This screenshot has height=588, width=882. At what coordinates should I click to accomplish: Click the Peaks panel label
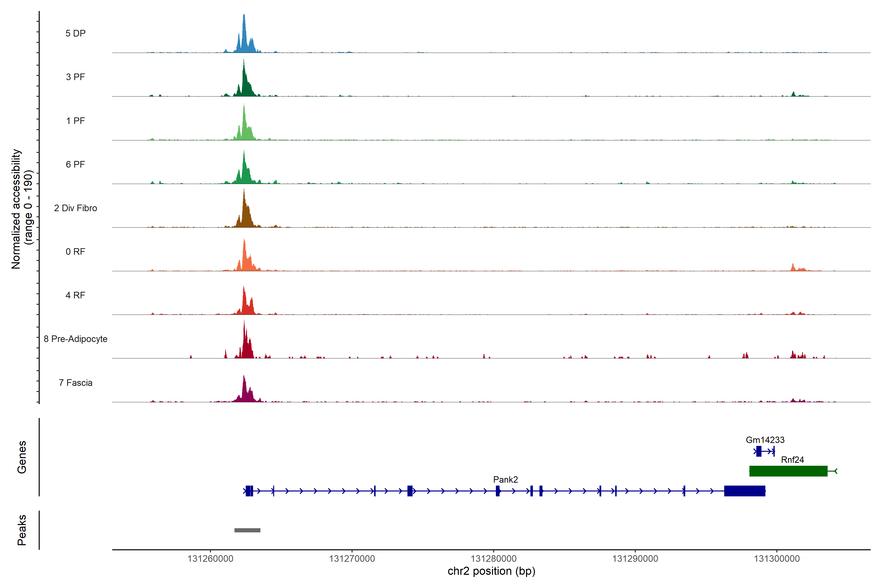click(22, 529)
